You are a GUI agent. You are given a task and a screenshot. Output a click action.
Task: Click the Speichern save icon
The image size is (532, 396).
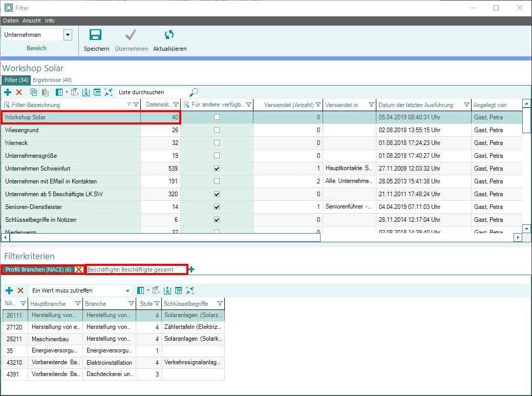click(95, 35)
